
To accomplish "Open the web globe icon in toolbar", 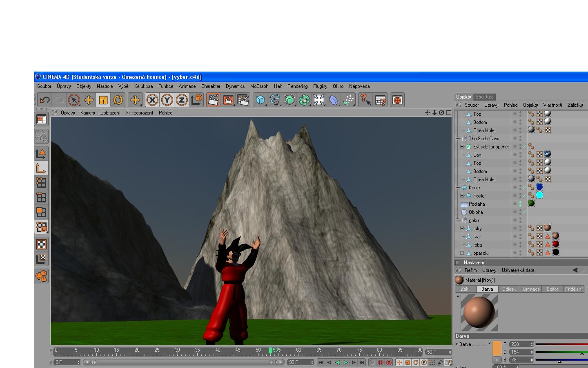I will click(397, 100).
